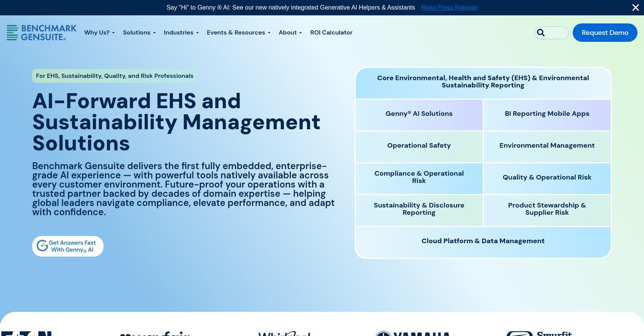The height and width of the screenshot is (336, 644).
Task: Open the About dropdown menu
Action: click(290, 33)
